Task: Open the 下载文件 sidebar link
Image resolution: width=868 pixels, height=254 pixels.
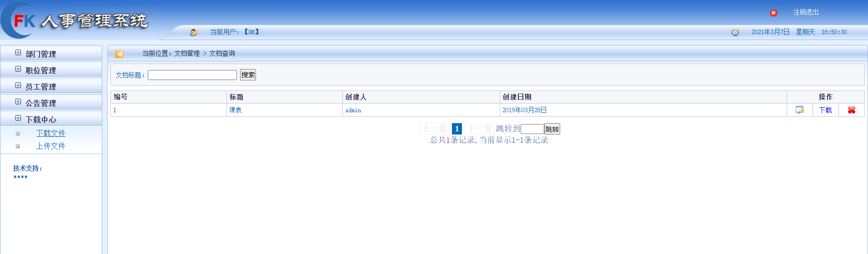Action: 50,133
